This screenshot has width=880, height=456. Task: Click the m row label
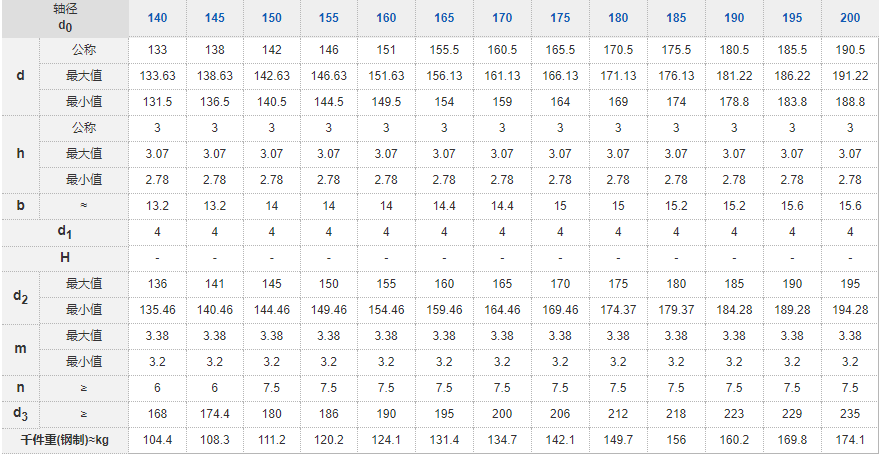pyautogui.click(x=21, y=348)
